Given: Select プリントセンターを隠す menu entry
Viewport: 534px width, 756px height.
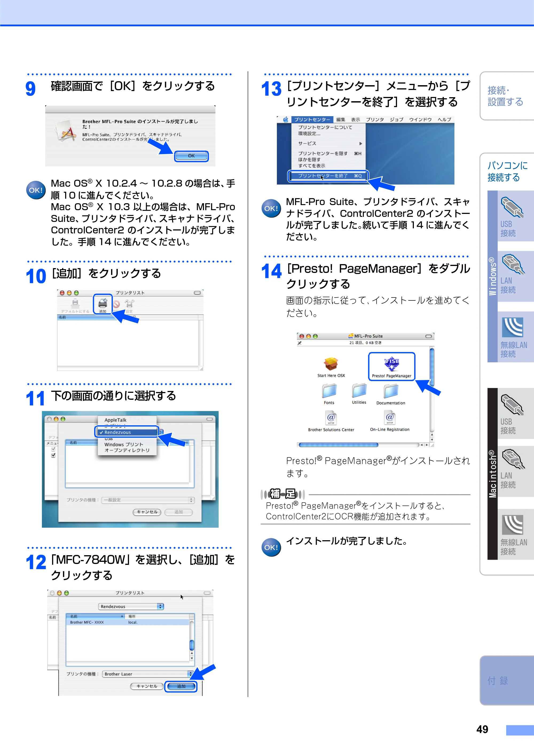Looking at the screenshot, I should tap(328, 154).
